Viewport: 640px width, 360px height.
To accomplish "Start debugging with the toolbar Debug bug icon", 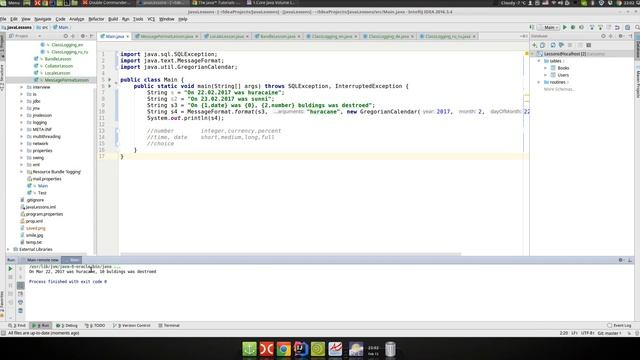I will (573, 27).
